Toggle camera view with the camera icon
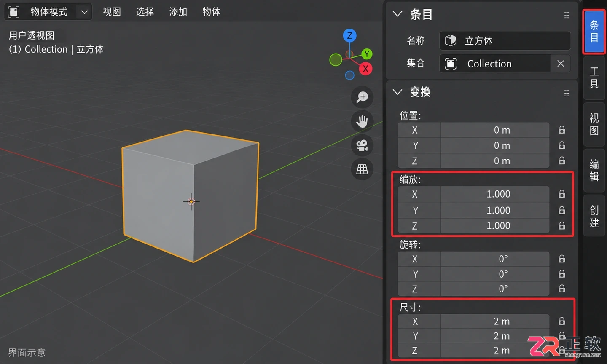 tap(362, 145)
